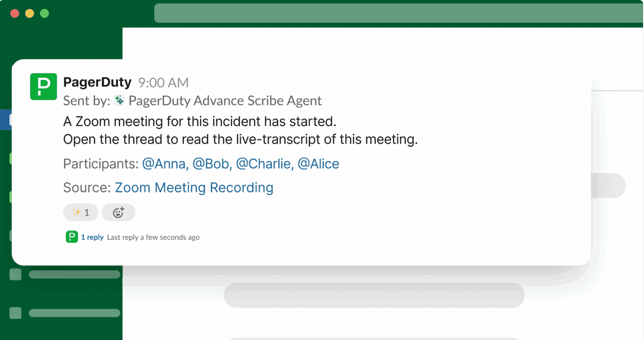644x340 pixels.
Task: Click the green traffic light button
Action: pos(44,13)
